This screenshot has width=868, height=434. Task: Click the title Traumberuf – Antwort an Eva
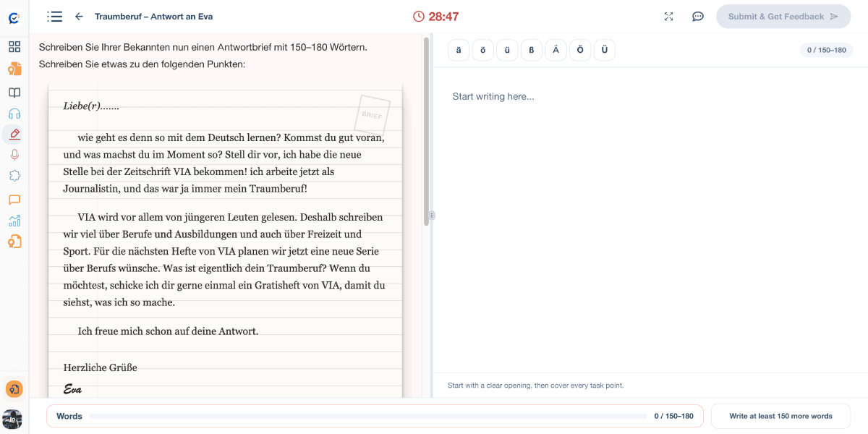(x=153, y=16)
